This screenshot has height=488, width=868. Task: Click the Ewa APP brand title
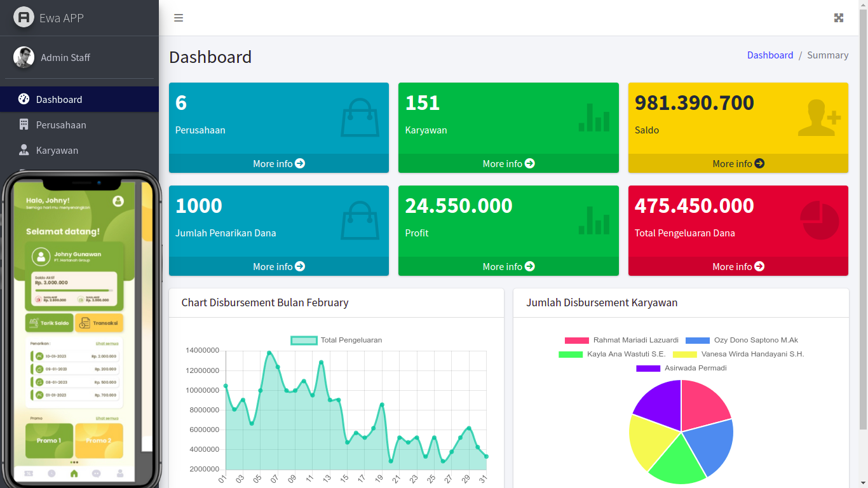(62, 18)
